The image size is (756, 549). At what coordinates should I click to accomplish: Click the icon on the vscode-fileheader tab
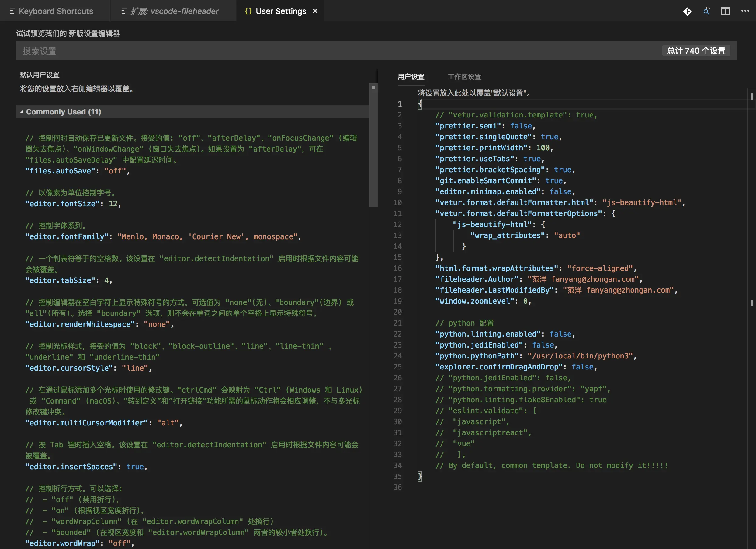click(x=124, y=11)
